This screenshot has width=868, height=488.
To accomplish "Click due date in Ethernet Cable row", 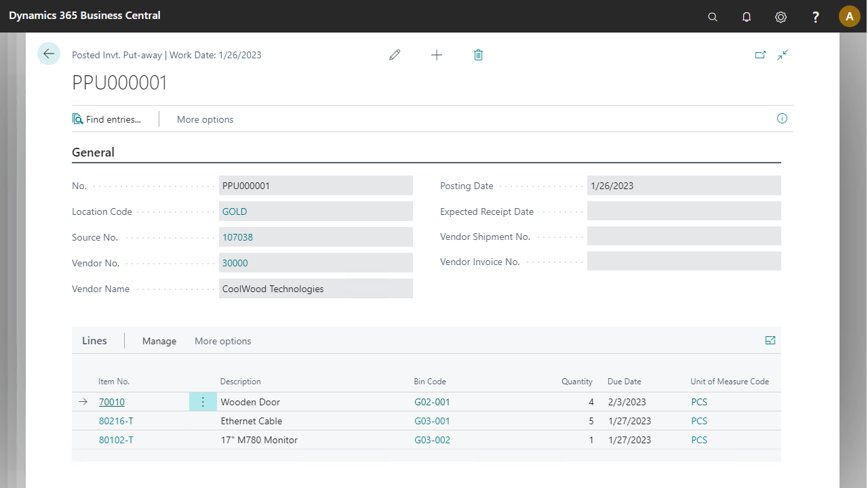I will point(630,421).
